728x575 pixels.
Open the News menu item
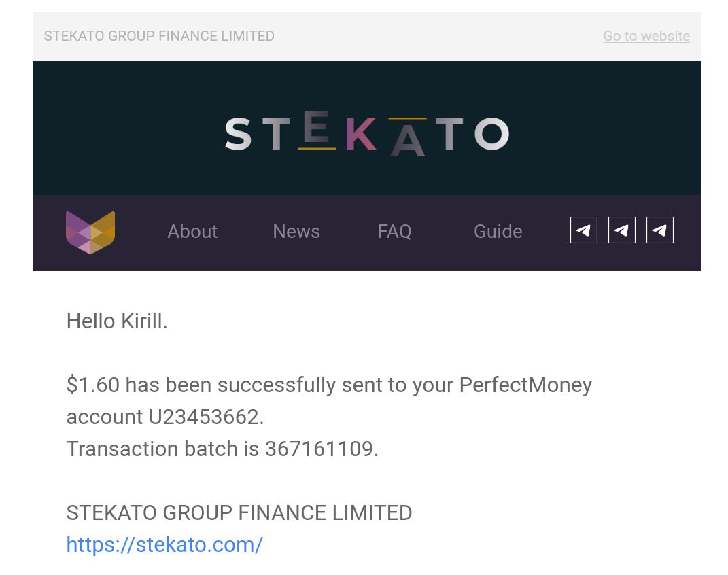click(x=296, y=231)
